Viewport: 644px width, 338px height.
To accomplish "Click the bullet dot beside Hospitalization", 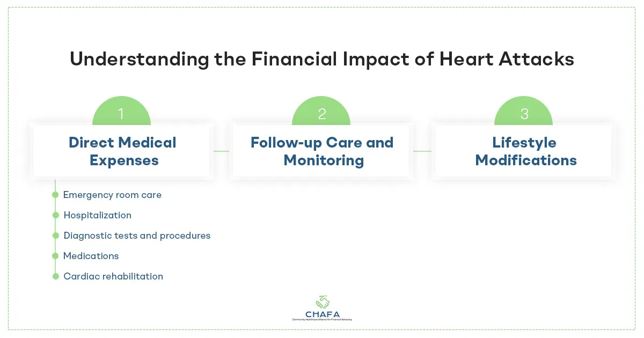I will (x=55, y=215).
